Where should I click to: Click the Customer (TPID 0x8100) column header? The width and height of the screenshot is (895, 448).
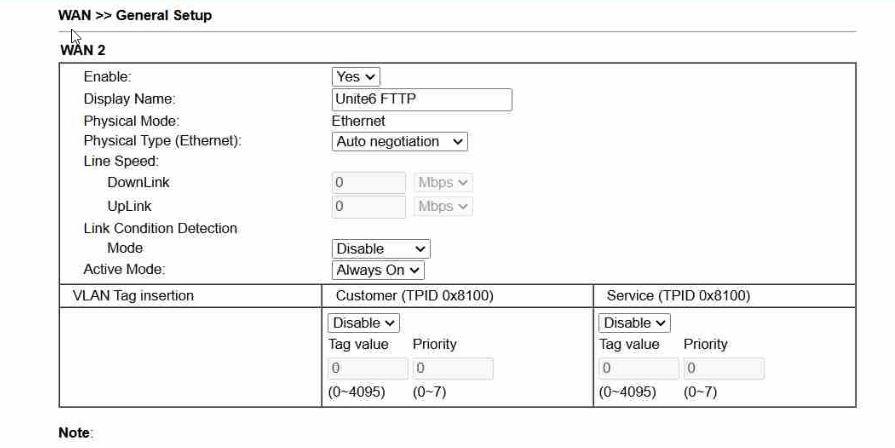click(414, 296)
